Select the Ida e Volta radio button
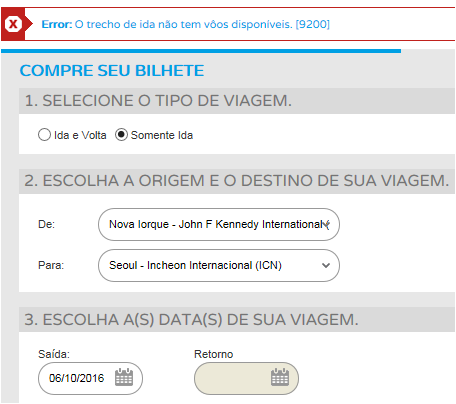This screenshot has height=404, width=456. pos(44,135)
